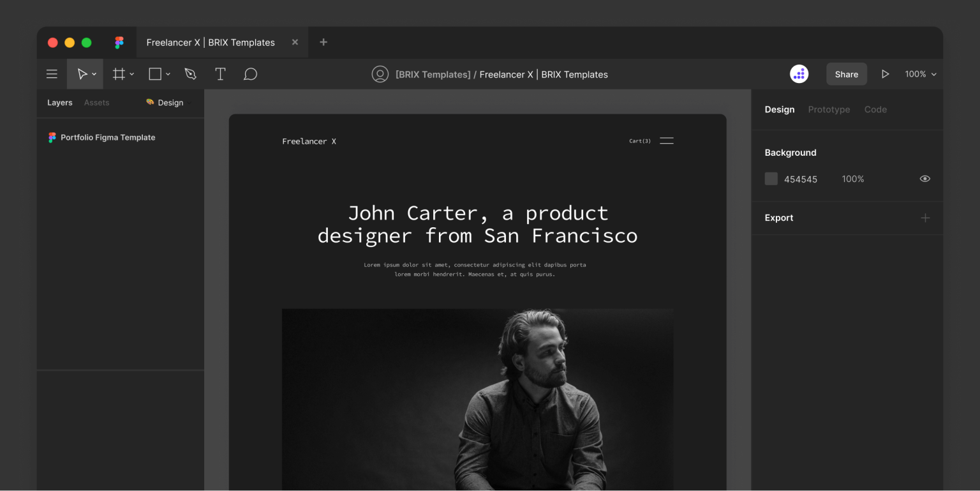Select the Frame tool

tap(119, 73)
